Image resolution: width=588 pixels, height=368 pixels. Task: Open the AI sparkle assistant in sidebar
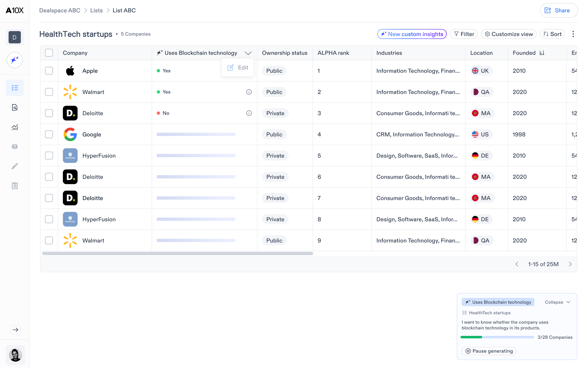click(x=15, y=60)
